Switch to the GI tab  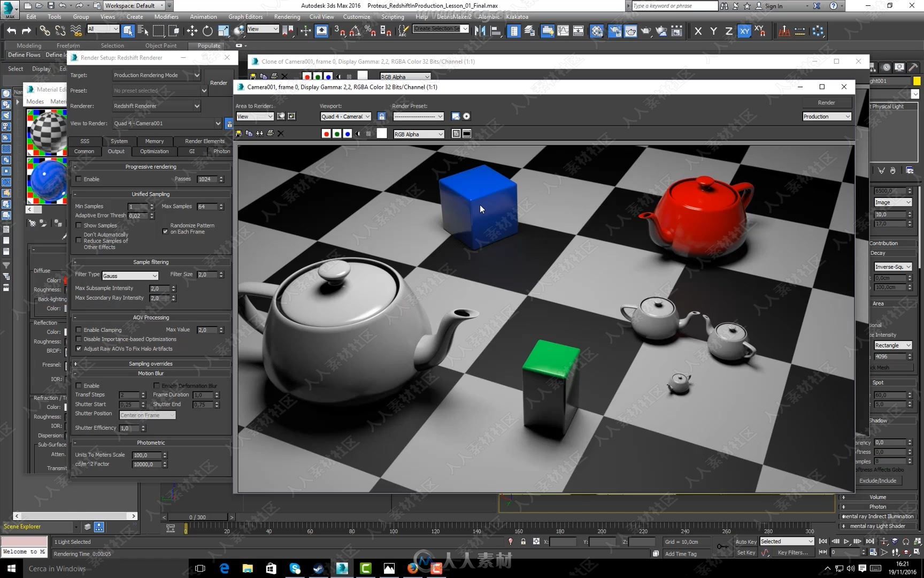[191, 151]
